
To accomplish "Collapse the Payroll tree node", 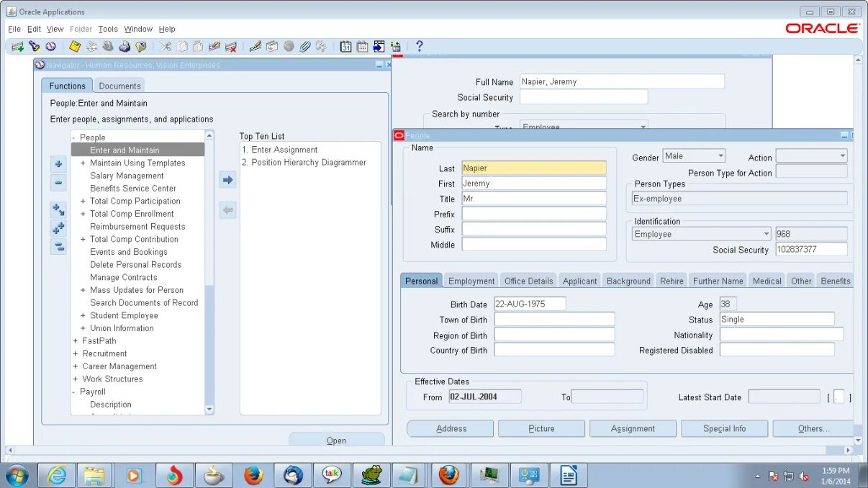I will (74, 392).
